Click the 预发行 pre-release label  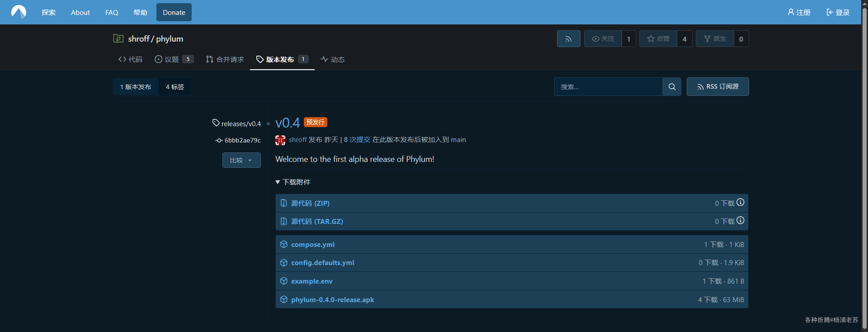[x=316, y=122]
